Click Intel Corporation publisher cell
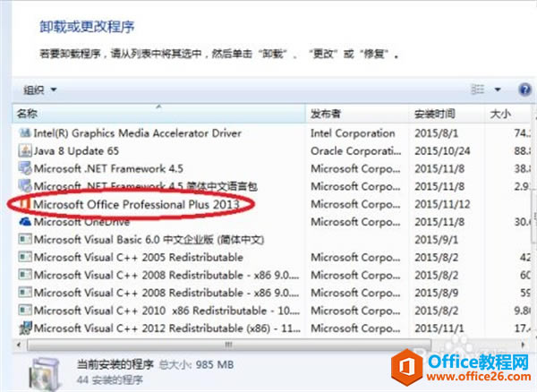Viewport: 537px width, 392px height. (x=353, y=133)
